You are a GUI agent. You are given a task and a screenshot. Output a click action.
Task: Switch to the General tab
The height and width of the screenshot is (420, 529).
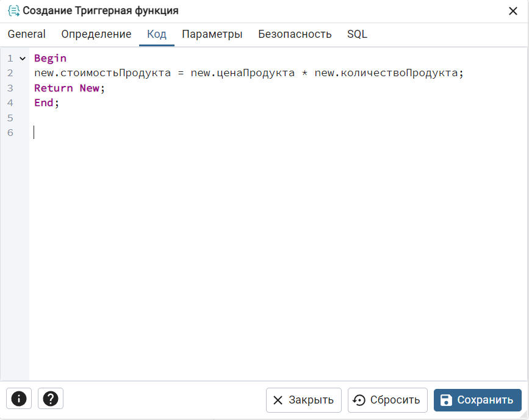27,34
